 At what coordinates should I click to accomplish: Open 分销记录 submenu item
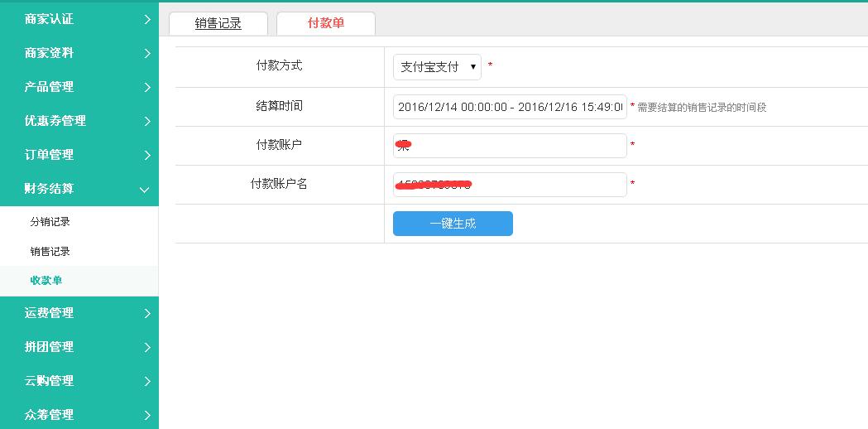click(50, 222)
